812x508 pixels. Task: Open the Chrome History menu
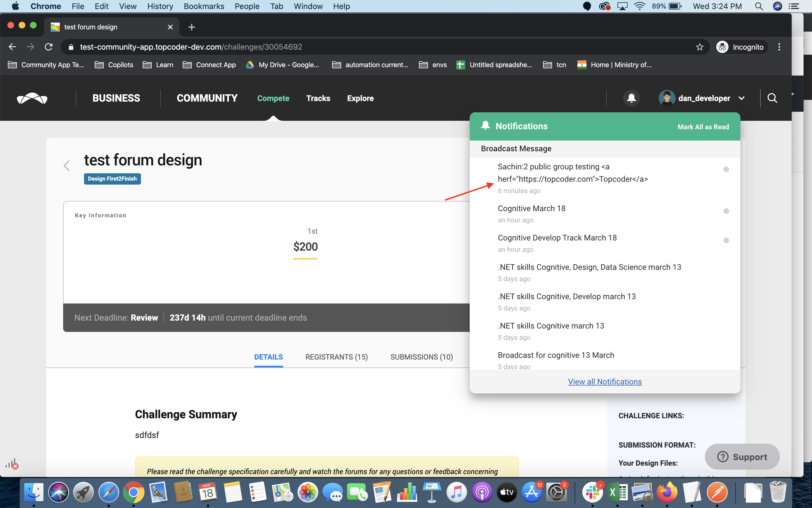160,6
